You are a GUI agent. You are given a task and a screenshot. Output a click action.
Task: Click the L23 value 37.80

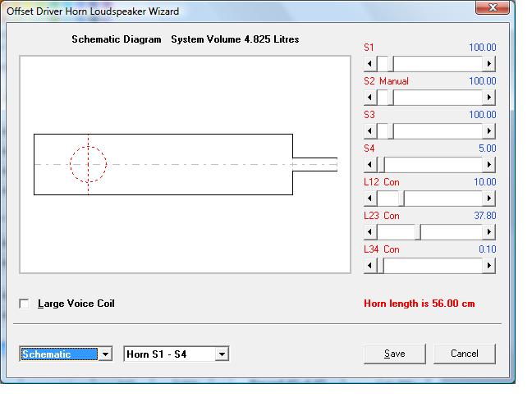[485, 216]
